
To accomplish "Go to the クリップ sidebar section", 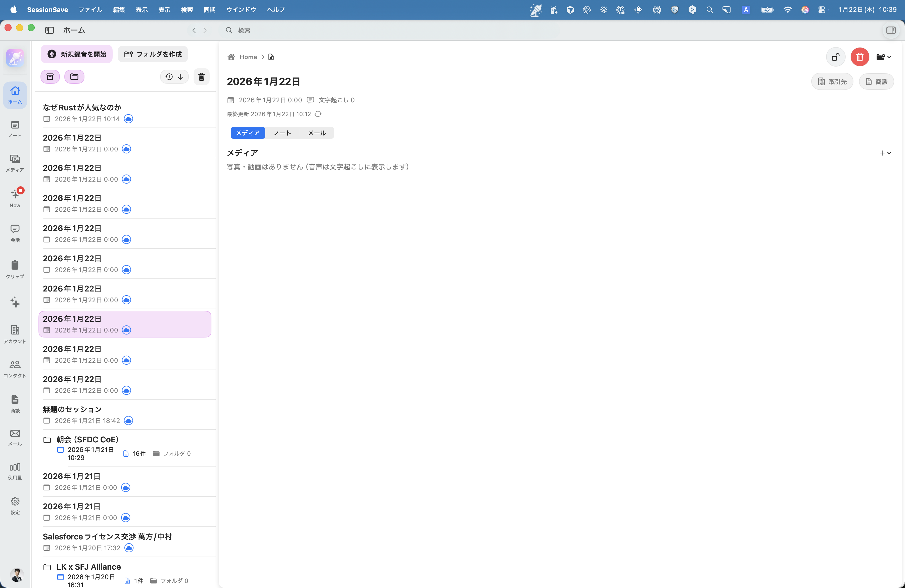I will (x=15, y=269).
